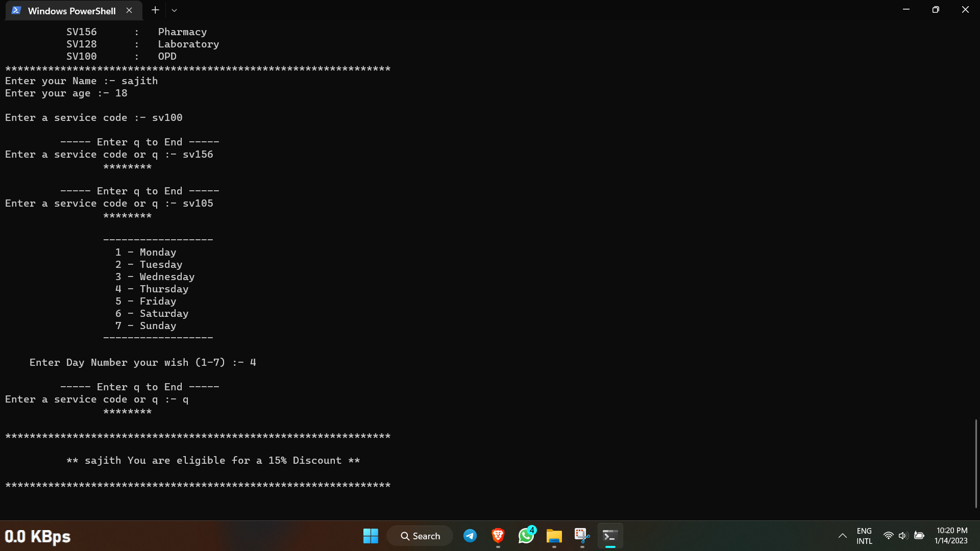Open calendar by clicking the clock

tap(951, 536)
